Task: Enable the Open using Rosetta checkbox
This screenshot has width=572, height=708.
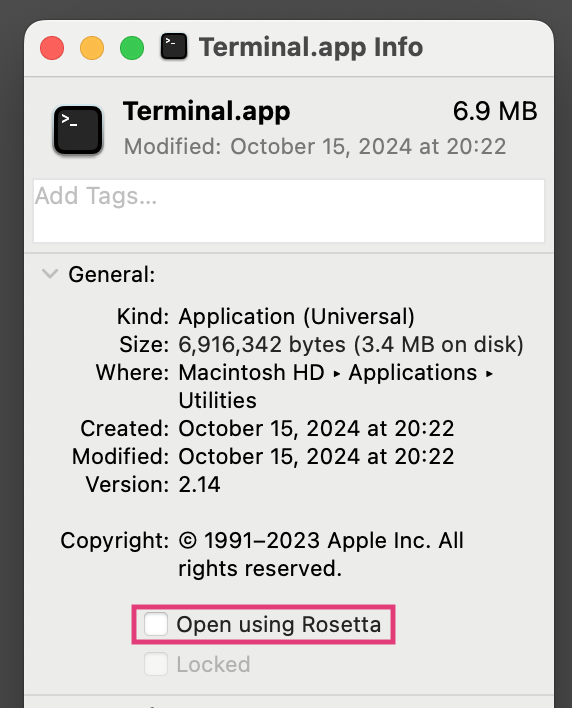Action: (x=156, y=624)
